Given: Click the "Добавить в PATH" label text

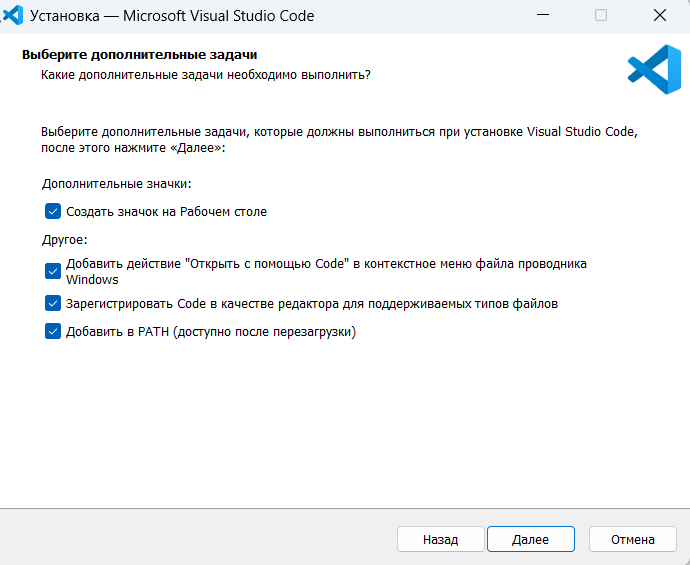Looking at the screenshot, I should coord(211,332).
